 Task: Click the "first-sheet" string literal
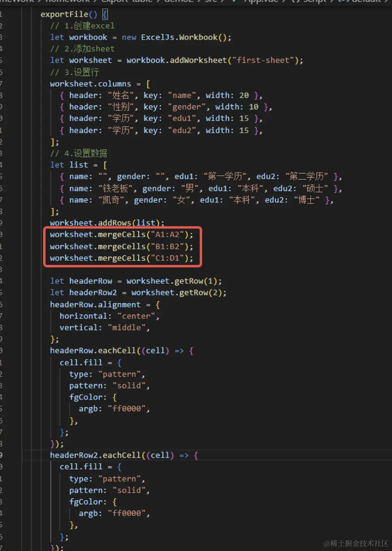pos(263,60)
